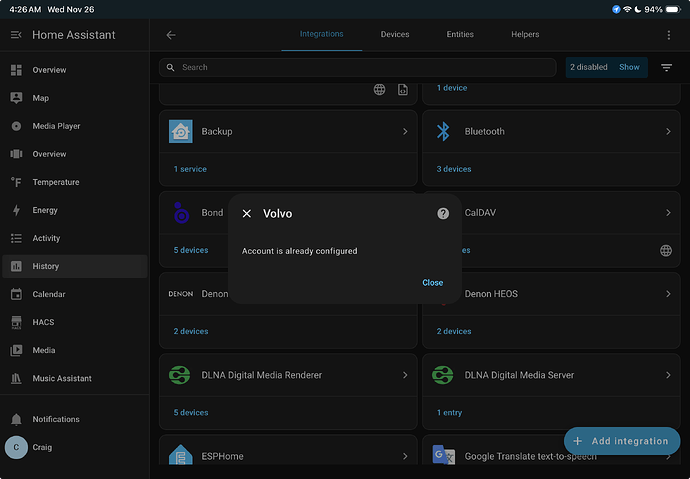
Task: Show the 2 disabled integrations
Action: (x=629, y=67)
